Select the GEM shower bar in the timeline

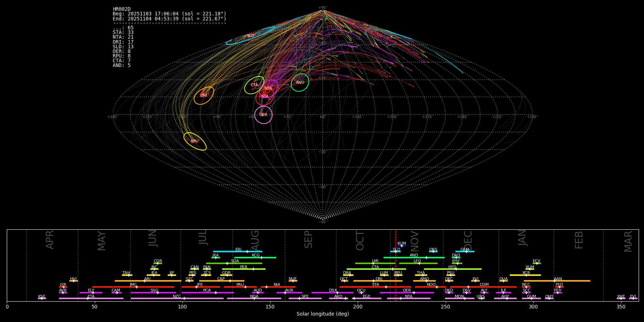pos(465,252)
